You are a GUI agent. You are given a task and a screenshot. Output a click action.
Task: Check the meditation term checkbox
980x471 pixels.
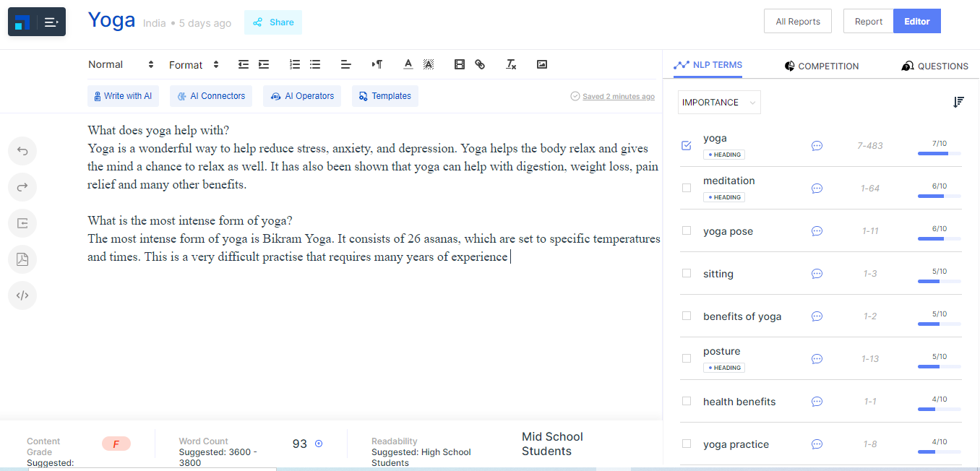coord(687,188)
